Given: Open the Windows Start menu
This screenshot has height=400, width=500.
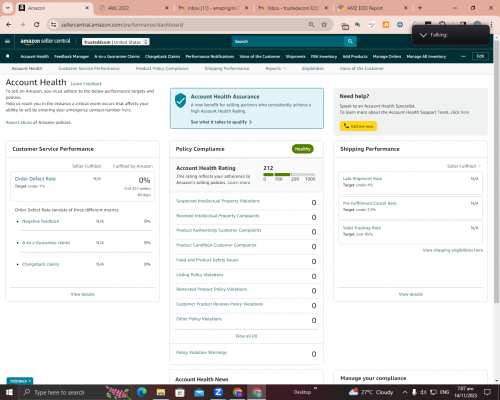Looking at the screenshot, I should (9, 392).
